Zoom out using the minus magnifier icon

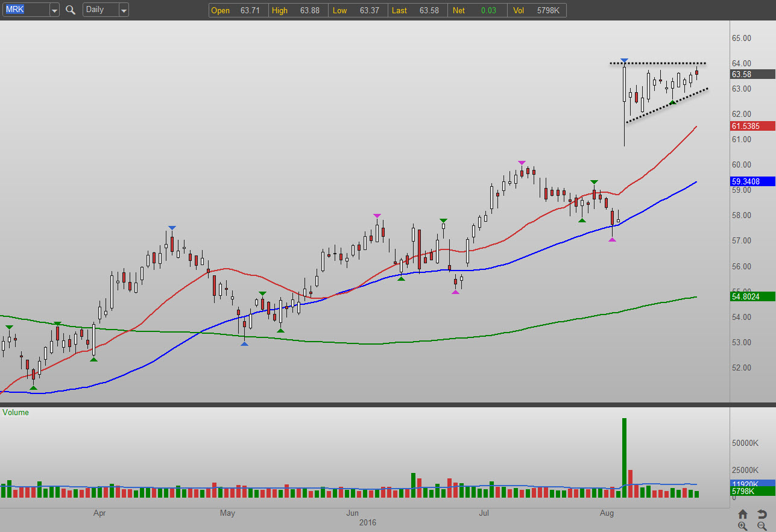(x=762, y=526)
